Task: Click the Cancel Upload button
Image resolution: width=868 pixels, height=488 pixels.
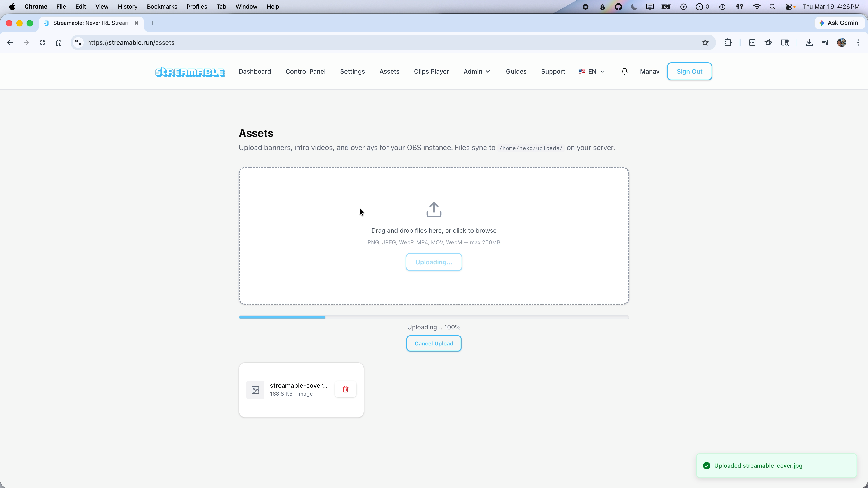Action: (x=434, y=343)
